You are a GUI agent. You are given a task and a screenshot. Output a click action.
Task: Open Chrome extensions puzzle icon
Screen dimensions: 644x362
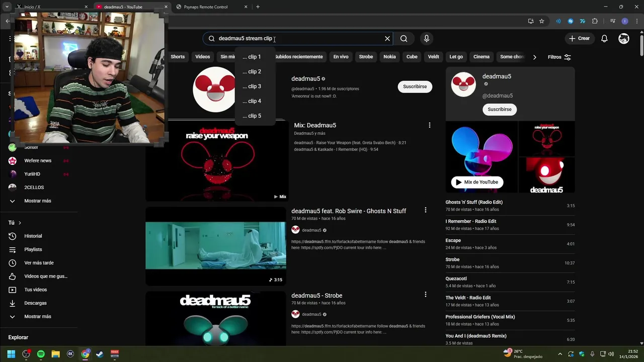pyautogui.click(x=595, y=21)
